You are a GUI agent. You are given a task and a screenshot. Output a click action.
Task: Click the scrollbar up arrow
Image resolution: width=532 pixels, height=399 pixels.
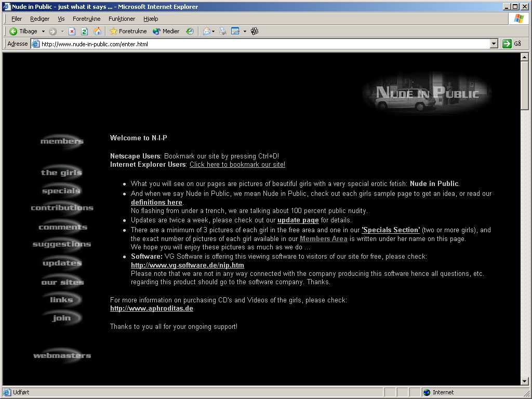point(525,57)
